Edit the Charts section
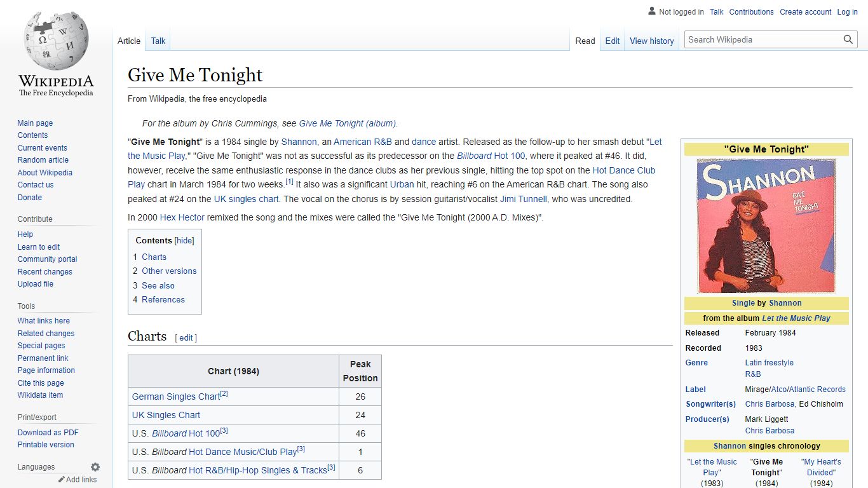The height and width of the screenshot is (488, 868). (x=186, y=338)
